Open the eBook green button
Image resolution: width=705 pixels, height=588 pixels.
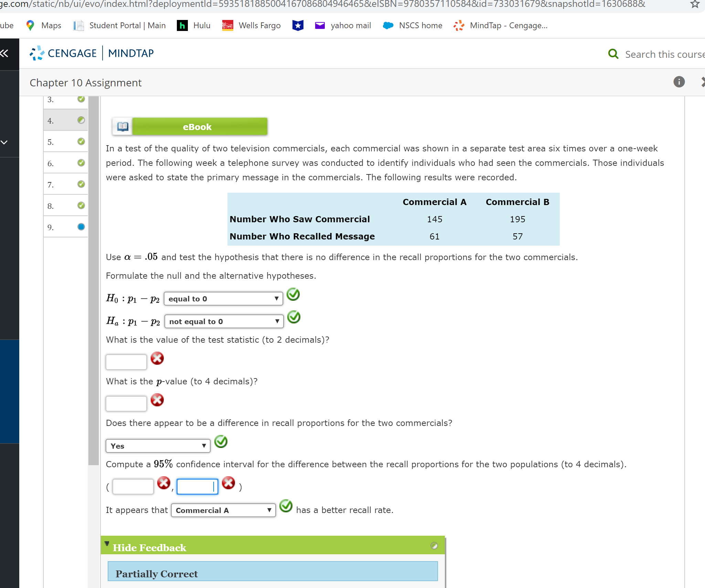(200, 127)
